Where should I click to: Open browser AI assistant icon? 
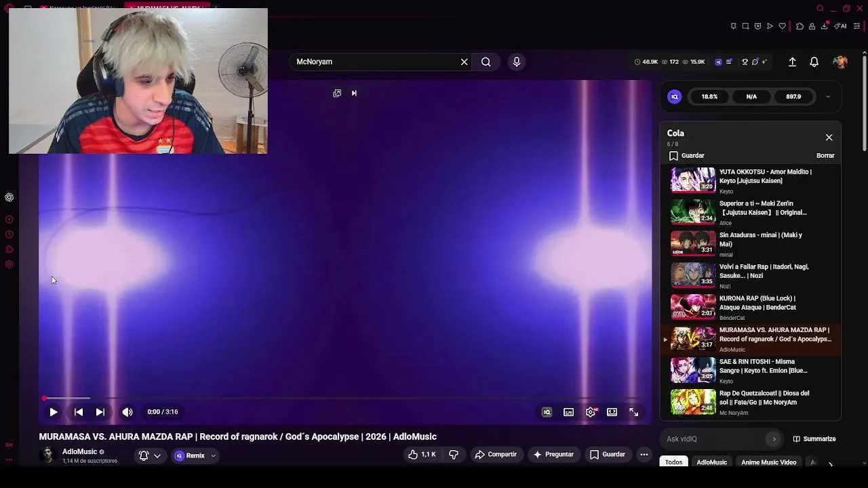841,26
